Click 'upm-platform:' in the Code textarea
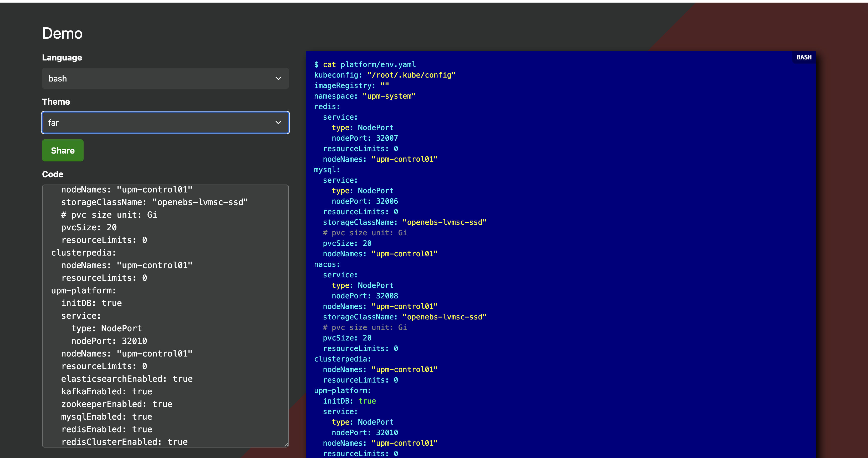The height and width of the screenshot is (458, 868). point(84,291)
